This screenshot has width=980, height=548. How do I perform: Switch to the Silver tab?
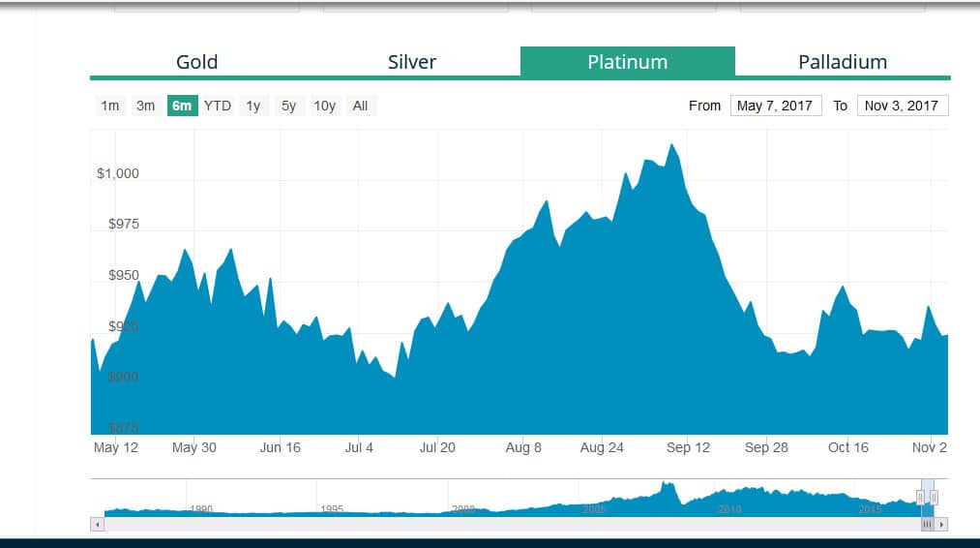pos(412,62)
